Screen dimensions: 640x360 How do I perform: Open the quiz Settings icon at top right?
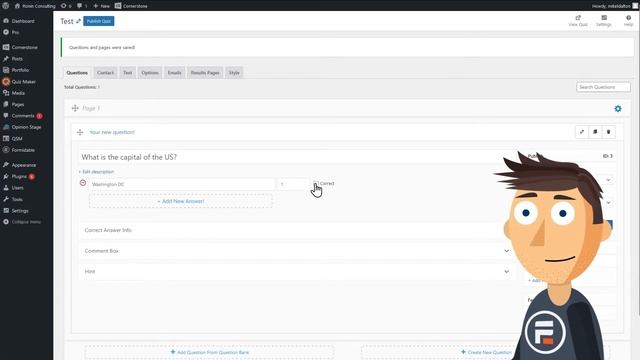604,21
